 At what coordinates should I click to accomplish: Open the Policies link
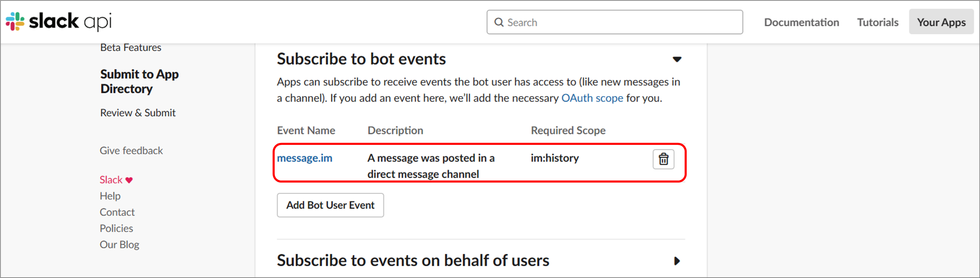tap(117, 229)
